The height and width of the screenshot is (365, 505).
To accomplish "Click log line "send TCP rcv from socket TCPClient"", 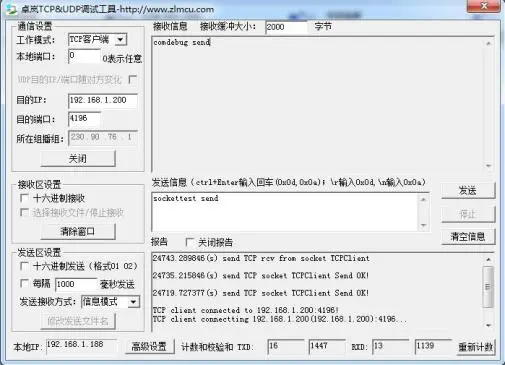I will click(261, 258).
